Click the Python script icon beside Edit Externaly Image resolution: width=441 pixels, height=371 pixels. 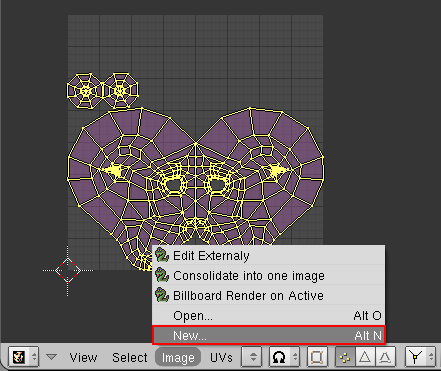[162, 255]
